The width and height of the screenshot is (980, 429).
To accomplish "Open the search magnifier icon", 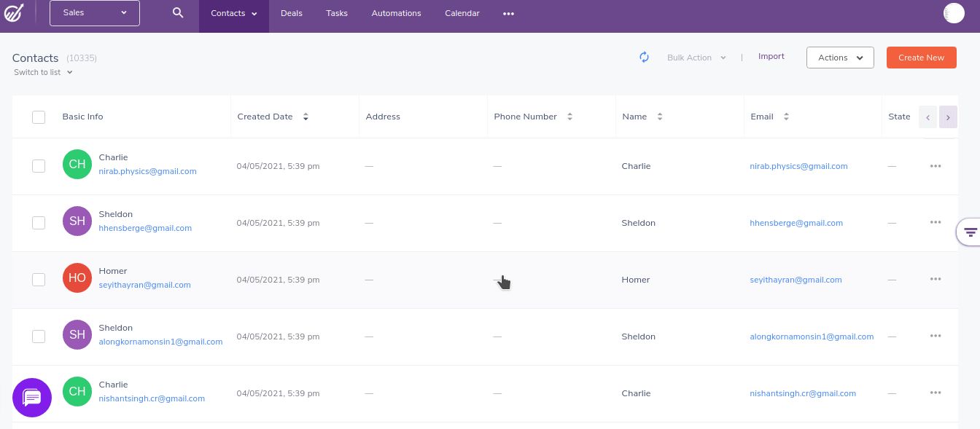I will 178,13.
